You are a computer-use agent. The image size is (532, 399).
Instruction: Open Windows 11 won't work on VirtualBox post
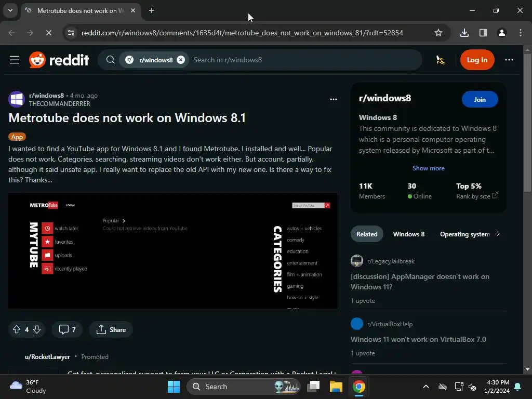pos(418,339)
